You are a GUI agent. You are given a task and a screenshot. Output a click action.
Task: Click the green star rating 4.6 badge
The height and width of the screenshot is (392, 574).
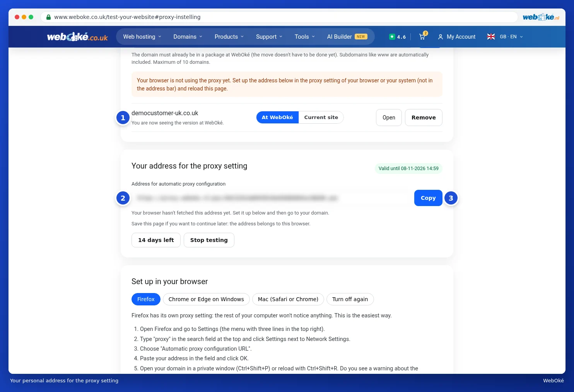(398, 37)
